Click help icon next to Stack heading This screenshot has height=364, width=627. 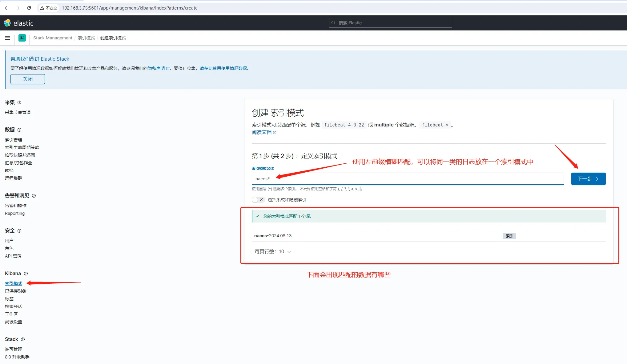pos(23,339)
